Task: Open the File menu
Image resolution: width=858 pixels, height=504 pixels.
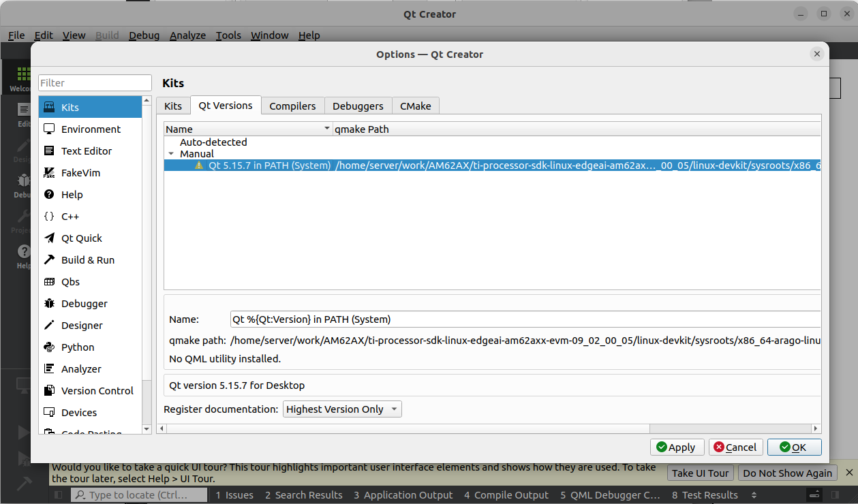Action: click(16, 35)
